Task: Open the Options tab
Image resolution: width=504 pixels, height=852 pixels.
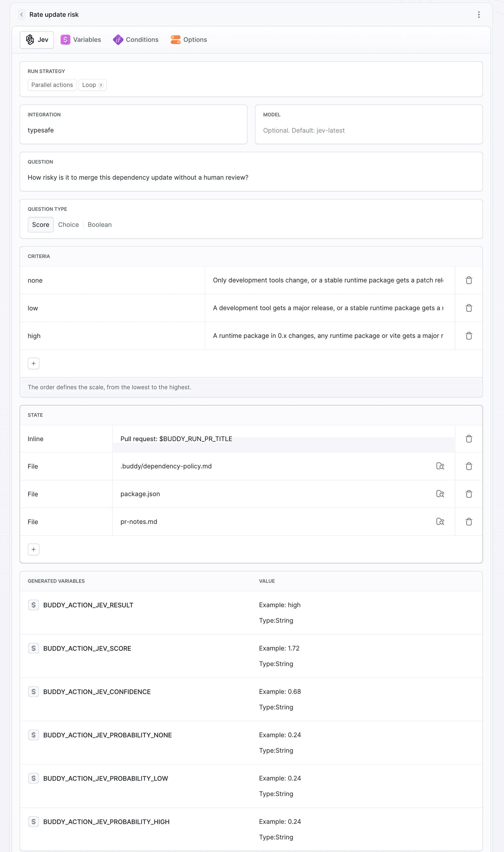Action: [189, 40]
